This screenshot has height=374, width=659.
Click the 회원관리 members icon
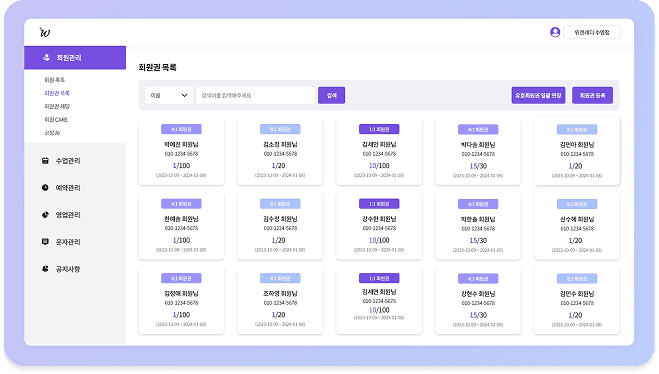(46, 58)
